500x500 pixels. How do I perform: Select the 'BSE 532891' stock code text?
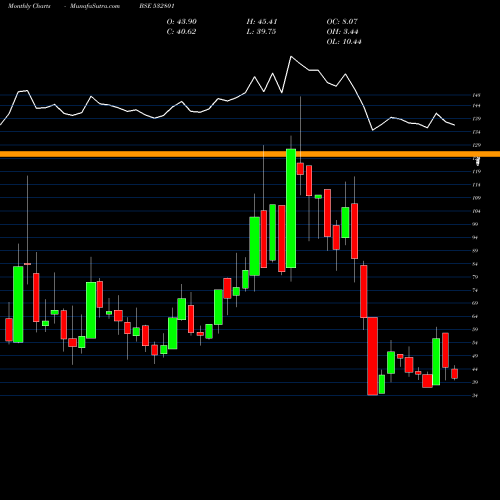click(157, 6)
